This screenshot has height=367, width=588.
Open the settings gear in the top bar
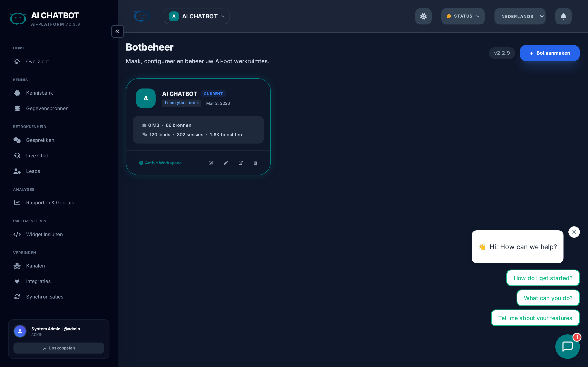tap(423, 16)
